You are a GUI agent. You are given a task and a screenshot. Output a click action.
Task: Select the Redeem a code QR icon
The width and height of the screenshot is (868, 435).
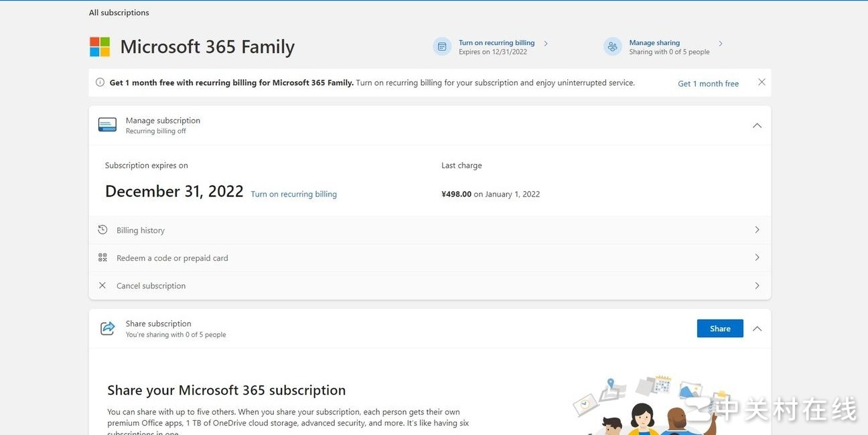click(102, 257)
